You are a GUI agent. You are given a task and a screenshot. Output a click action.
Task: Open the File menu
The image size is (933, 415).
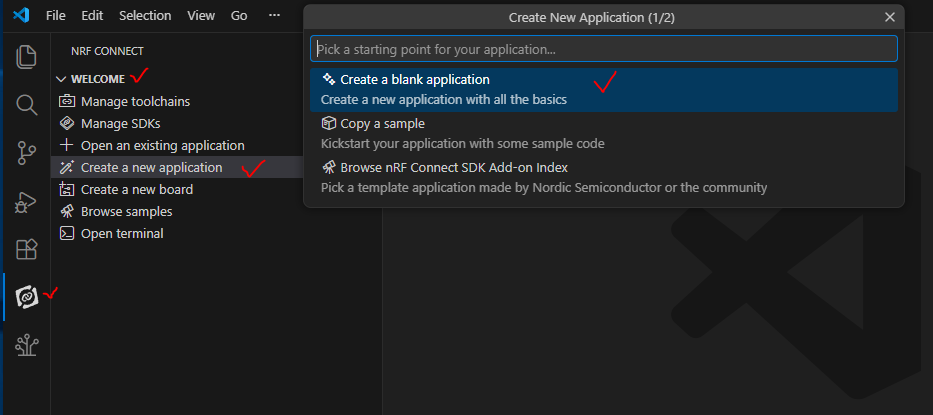pyautogui.click(x=55, y=15)
